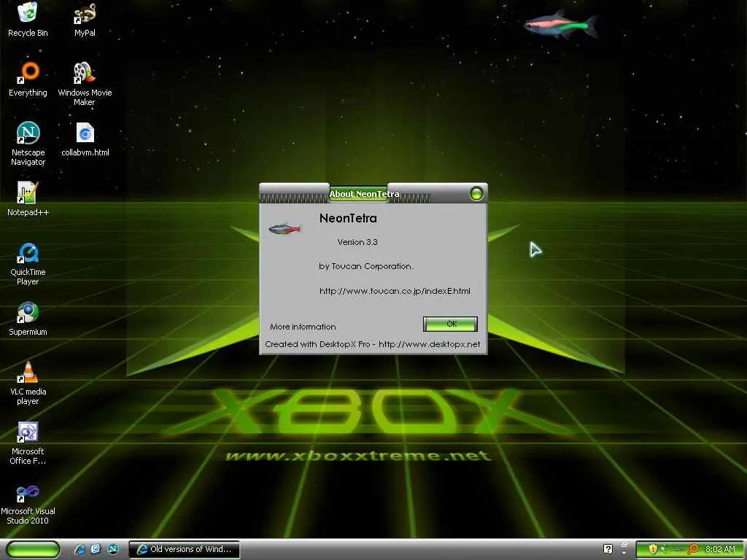Click the green Start button
The width and height of the screenshot is (747, 560).
click(x=33, y=549)
